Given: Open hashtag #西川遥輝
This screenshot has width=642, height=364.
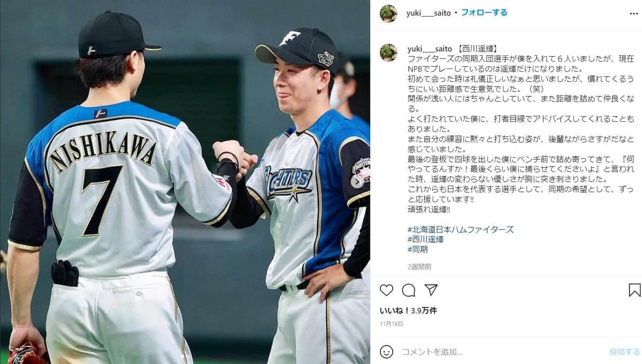Looking at the screenshot, I should coord(425,239).
